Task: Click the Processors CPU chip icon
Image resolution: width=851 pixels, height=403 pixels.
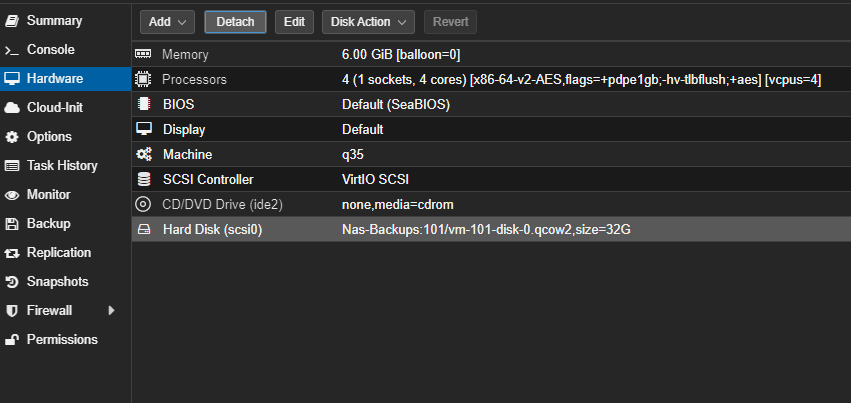Action: (x=143, y=79)
